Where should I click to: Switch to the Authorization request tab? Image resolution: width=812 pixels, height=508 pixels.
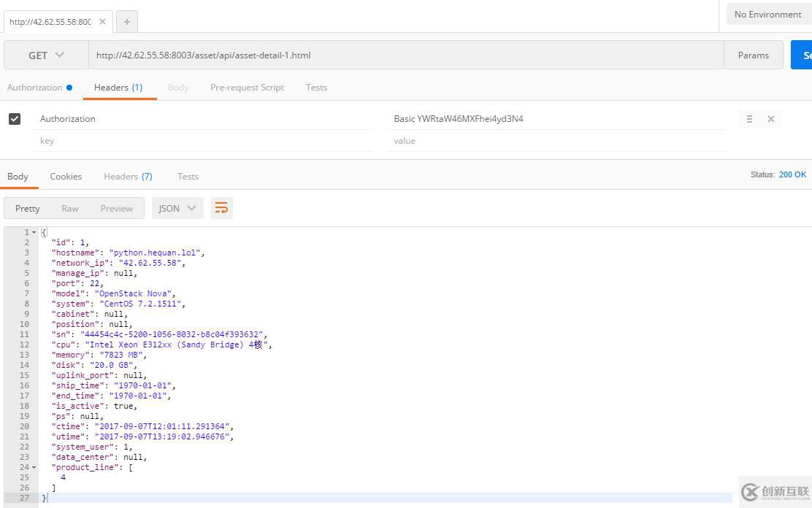pos(39,88)
